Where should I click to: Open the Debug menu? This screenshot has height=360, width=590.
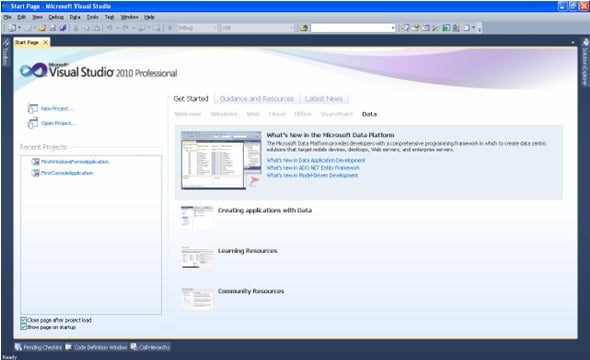[x=56, y=17]
